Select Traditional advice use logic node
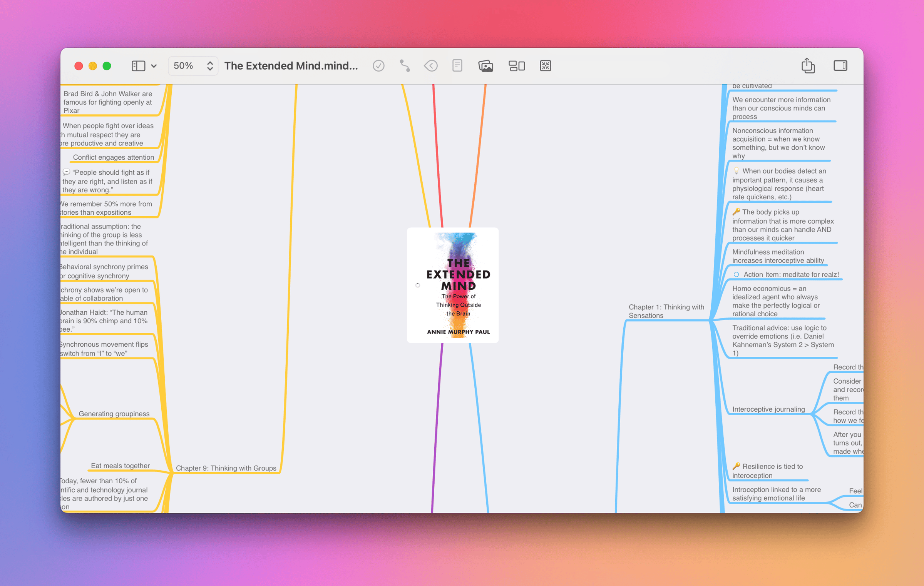Image resolution: width=924 pixels, height=586 pixels. [783, 341]
